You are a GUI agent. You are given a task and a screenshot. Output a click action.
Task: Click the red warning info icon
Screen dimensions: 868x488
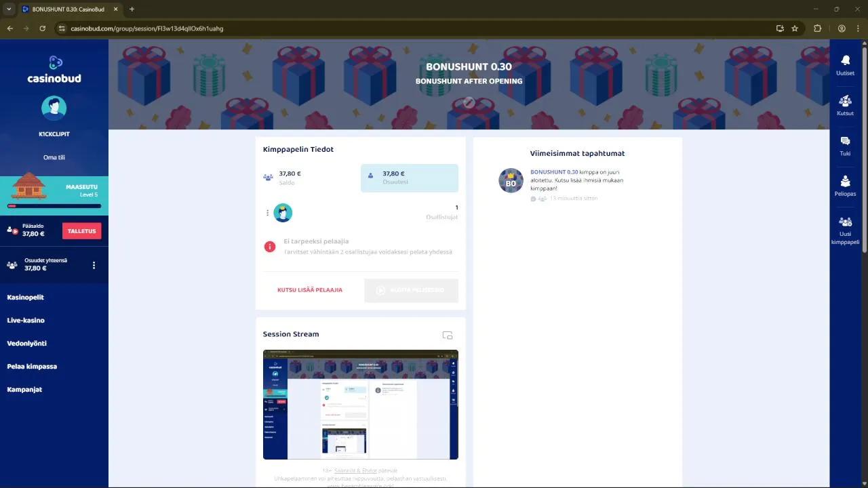click(270, 247)
